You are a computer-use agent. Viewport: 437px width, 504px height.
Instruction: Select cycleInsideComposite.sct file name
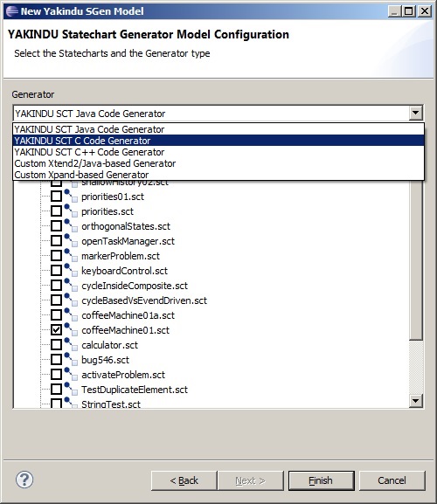135,286
